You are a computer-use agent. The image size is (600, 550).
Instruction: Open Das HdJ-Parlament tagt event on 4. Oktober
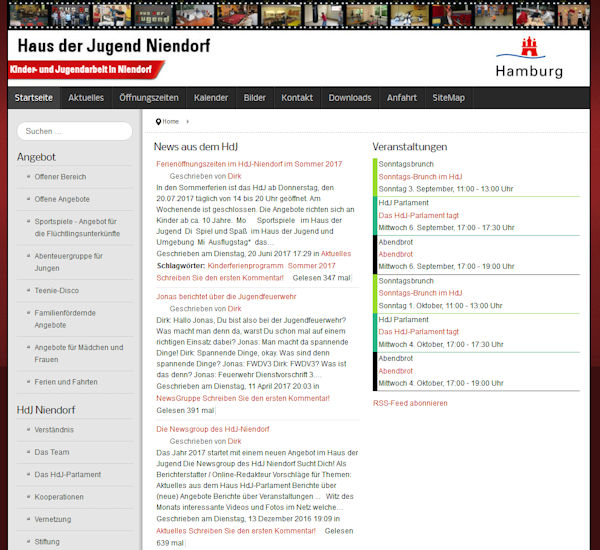click(x=419, y=332)
